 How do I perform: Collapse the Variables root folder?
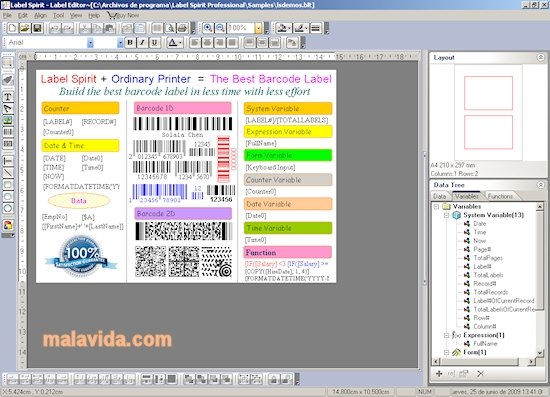coord(436,207)
